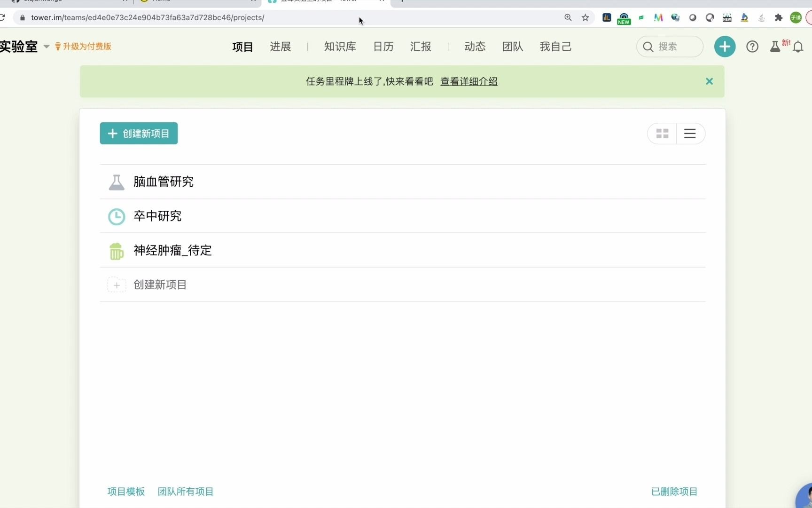Viewport: 812px width, 508px height.
Task: Click the teal 创建新项目 button
Action: pyautogui.click(x=139, y=134)
